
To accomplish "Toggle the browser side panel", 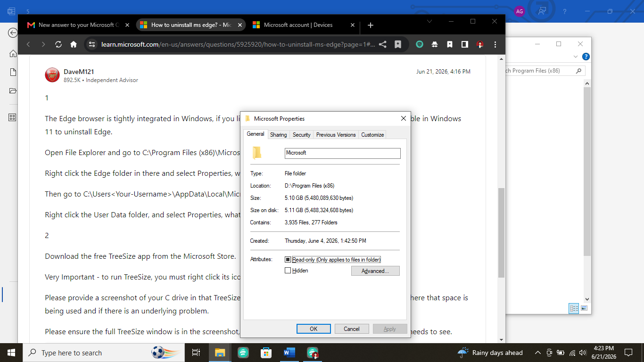I will [465, 44].
